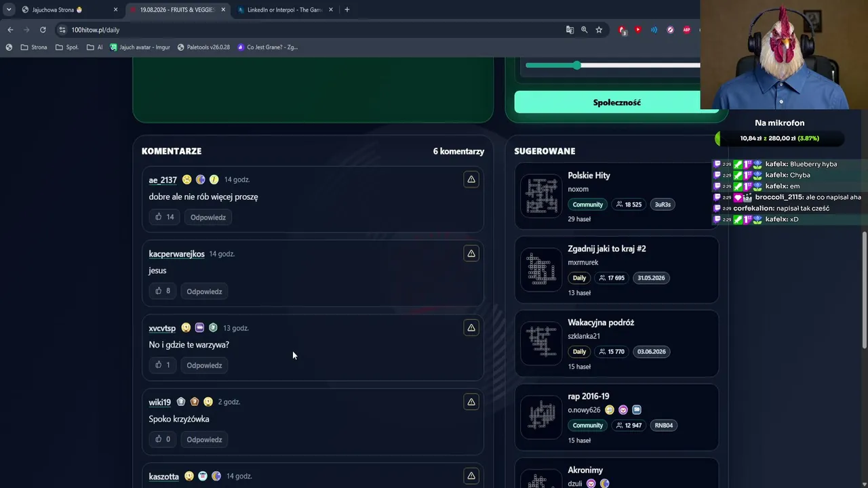
Task: Click the site info icon left of the URL
Action: [62, 30]
